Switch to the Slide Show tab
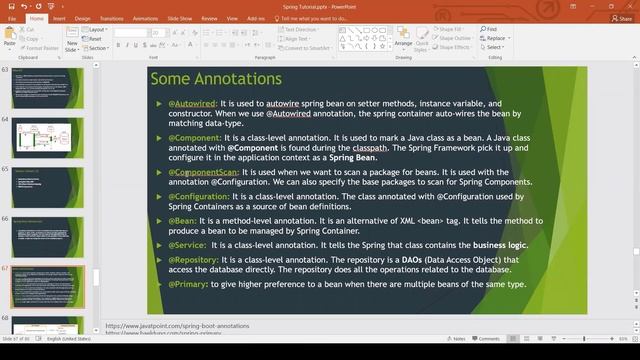The width and height of the screenshot is (640, 360). tap(180, 19)
